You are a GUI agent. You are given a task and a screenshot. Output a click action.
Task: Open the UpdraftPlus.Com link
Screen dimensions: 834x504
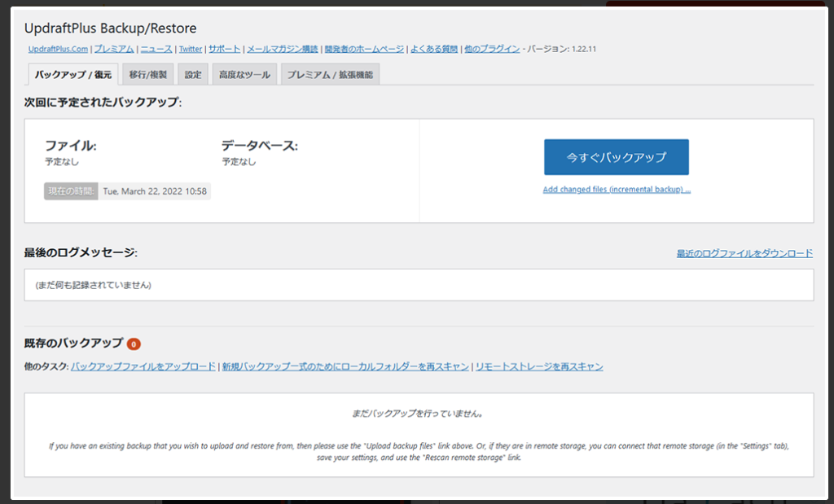pyautogui.click(x=58, y=49)
